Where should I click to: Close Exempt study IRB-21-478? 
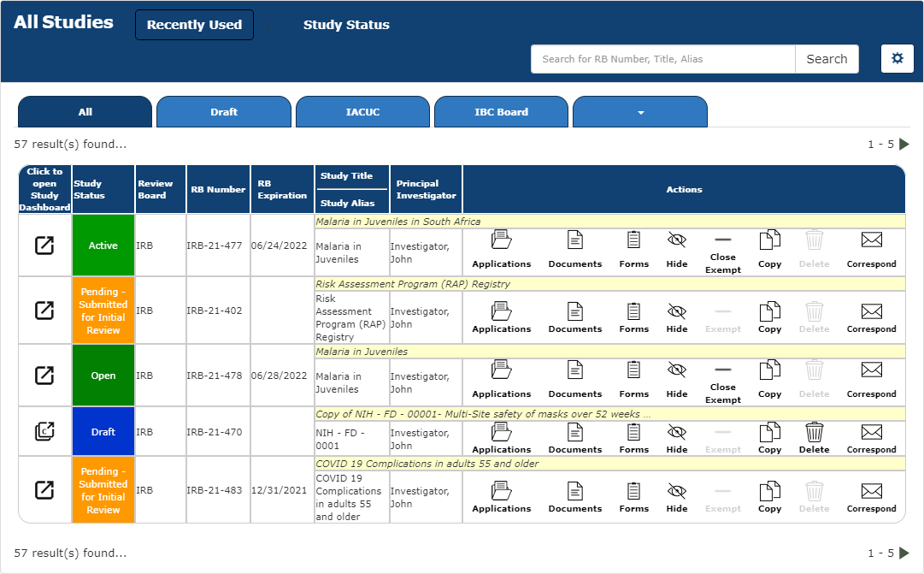point(723,384)
